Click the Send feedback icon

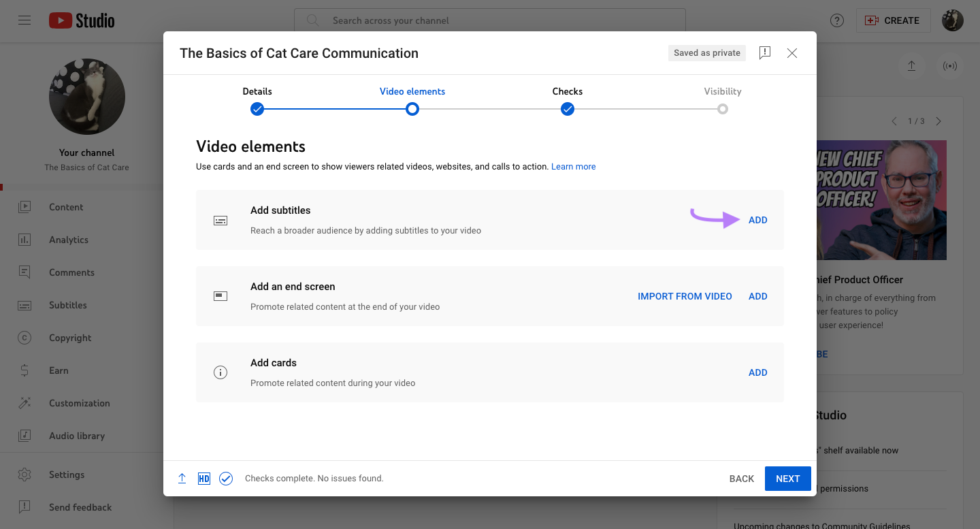(x=24, y=507)
